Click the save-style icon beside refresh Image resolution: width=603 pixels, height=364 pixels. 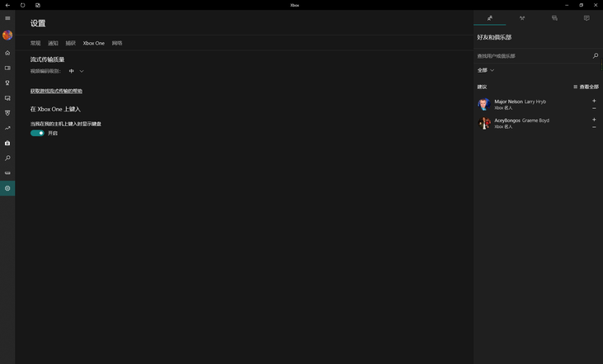pos(38,5)
